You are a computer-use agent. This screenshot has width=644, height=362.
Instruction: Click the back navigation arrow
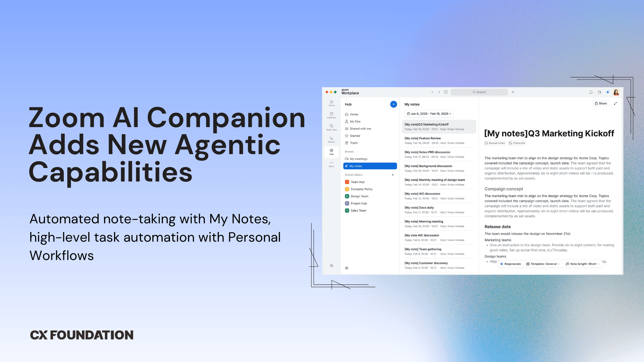pos(432,92)
